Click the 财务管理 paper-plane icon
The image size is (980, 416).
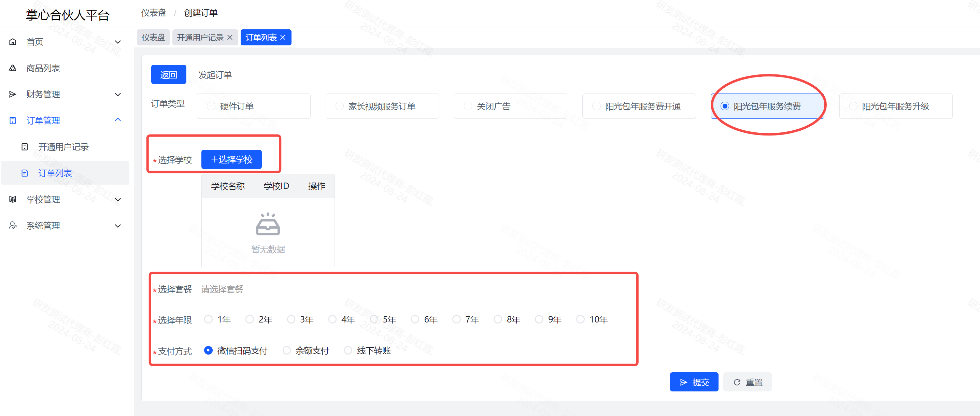tap(13, 94)
